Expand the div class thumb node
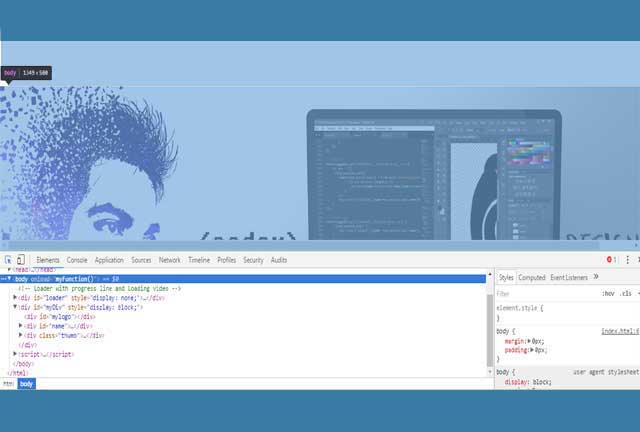 [21, 335]
